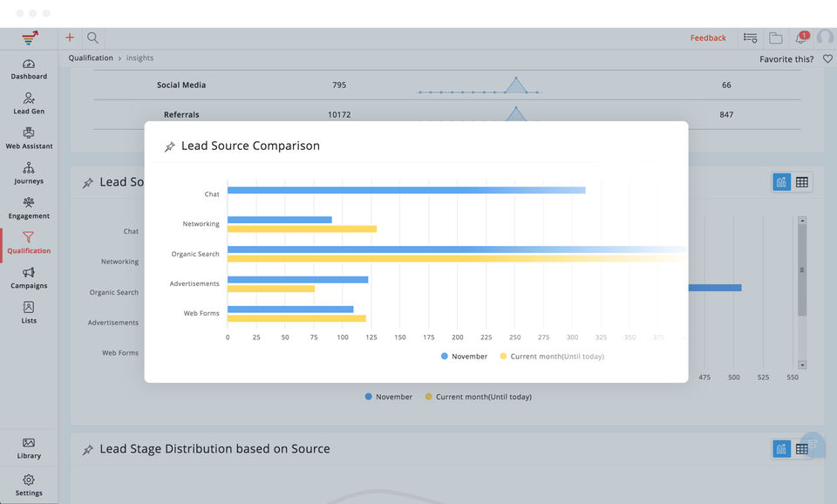Click Referrals row label

[181, 115]
